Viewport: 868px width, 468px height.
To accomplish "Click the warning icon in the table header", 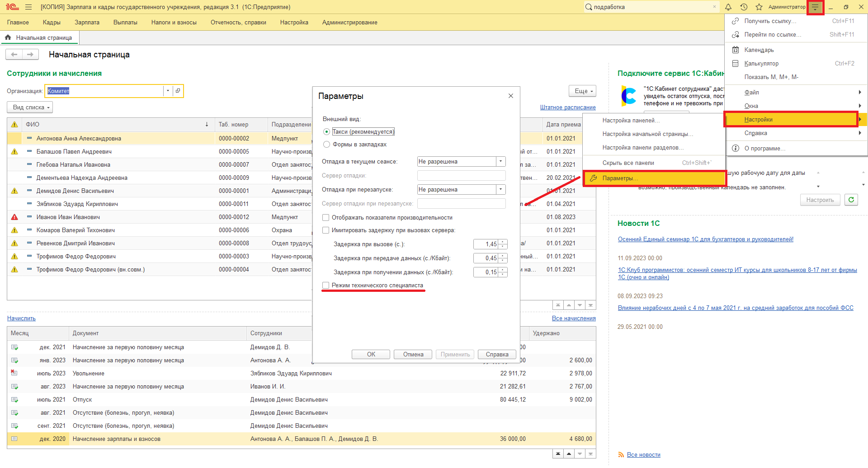I will click(14, 124).
